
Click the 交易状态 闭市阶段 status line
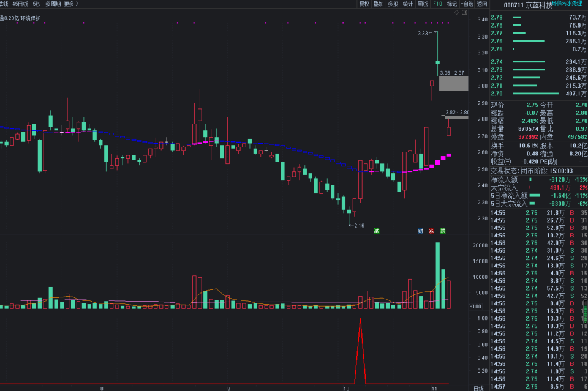tap(532, 171)
